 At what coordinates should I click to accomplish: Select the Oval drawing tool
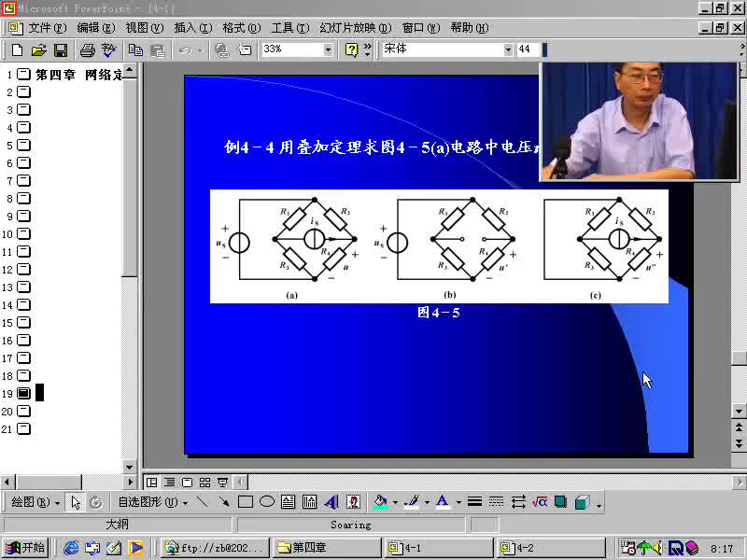click(x=267, y=501)
